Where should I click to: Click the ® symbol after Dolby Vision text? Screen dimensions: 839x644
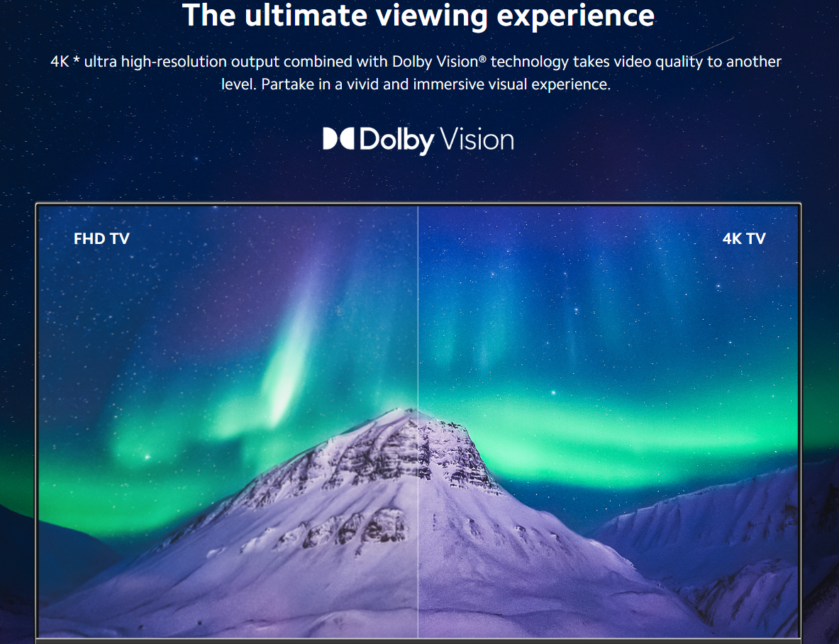[x=483, y=59]
